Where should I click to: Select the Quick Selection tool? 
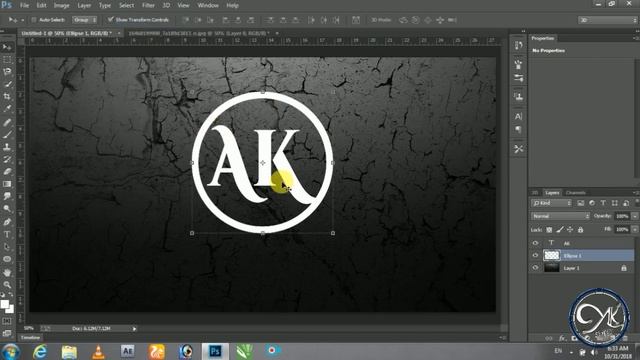pos(7,84)
